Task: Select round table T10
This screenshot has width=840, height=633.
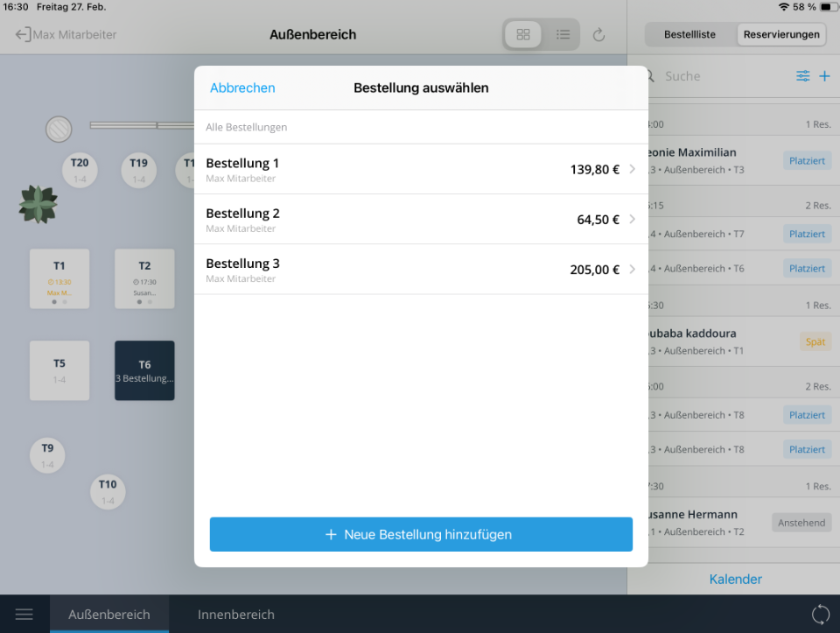Action: click(108, 492)
